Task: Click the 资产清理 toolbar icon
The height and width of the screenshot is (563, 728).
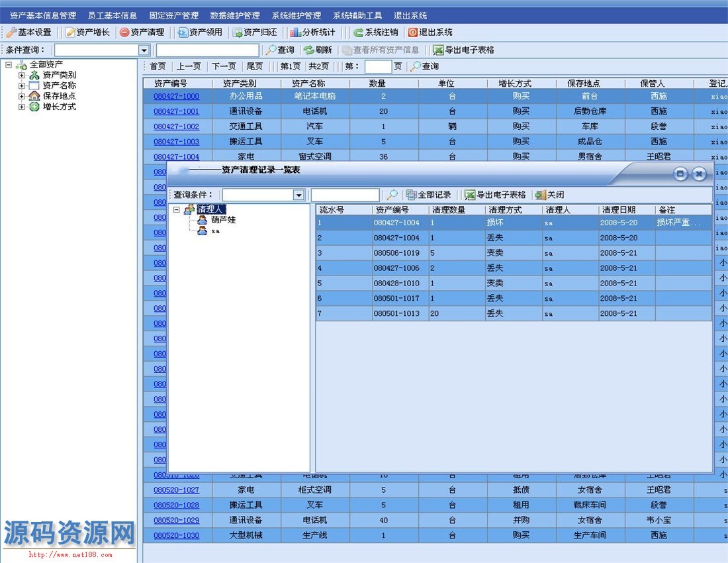Action: click(124, 32)
